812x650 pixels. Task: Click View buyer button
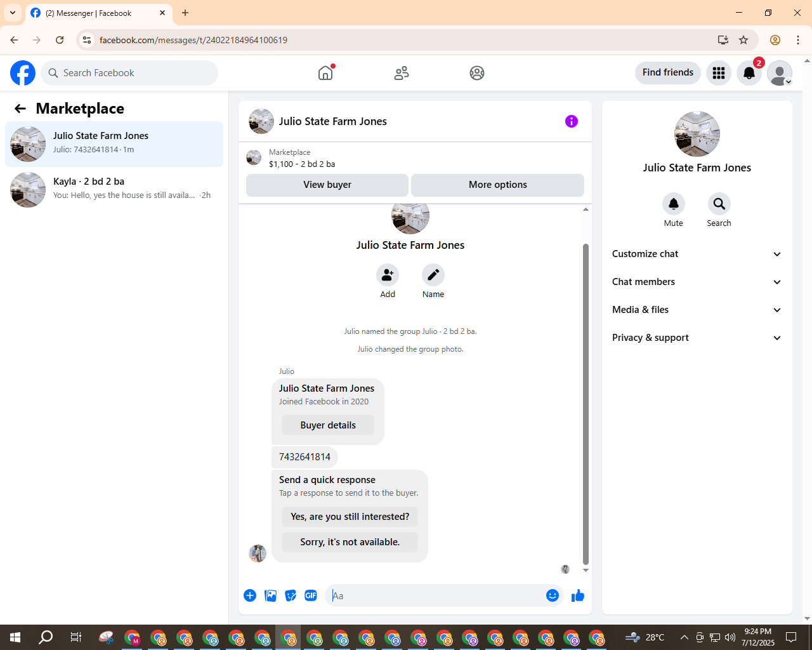click(x=327, y=185)
